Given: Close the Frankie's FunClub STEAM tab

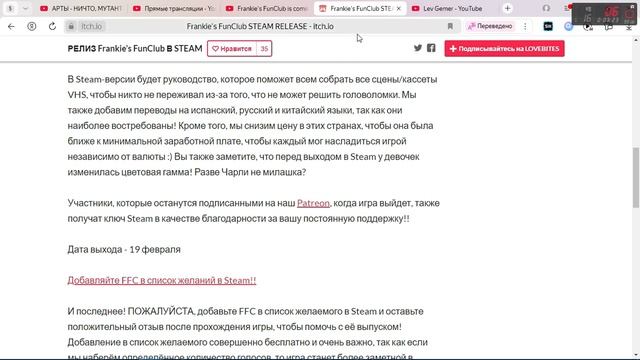Looking at the screenshot, I should (x=399, y=8).
